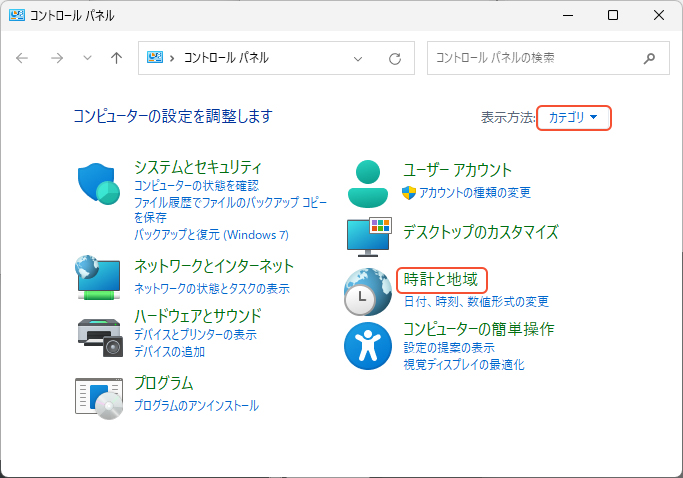This screenshot has width=683, height=478.
Task: Go up one level with up arrow
Action: (116, 58)
